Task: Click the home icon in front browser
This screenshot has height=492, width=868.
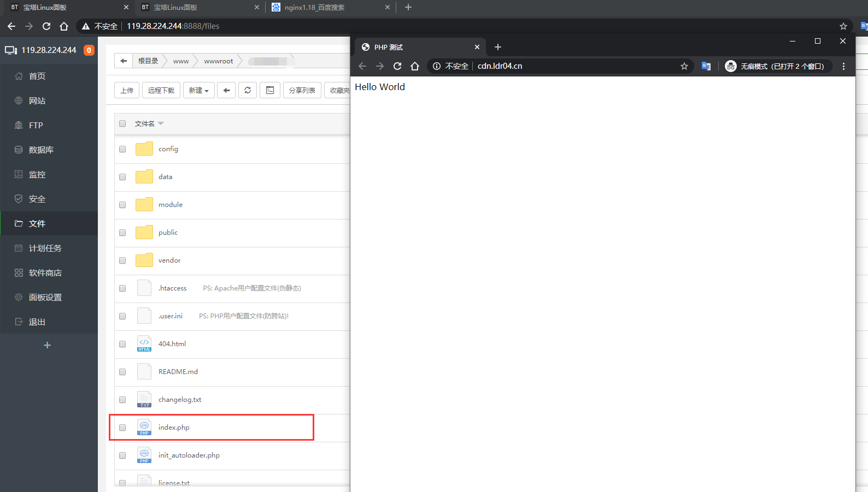Action: 415,66
